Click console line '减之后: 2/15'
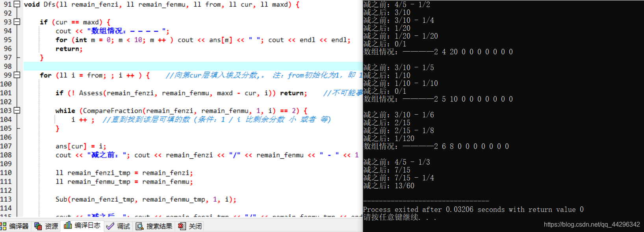This screenshot has height=232, width=644. [x=387, y=123]
